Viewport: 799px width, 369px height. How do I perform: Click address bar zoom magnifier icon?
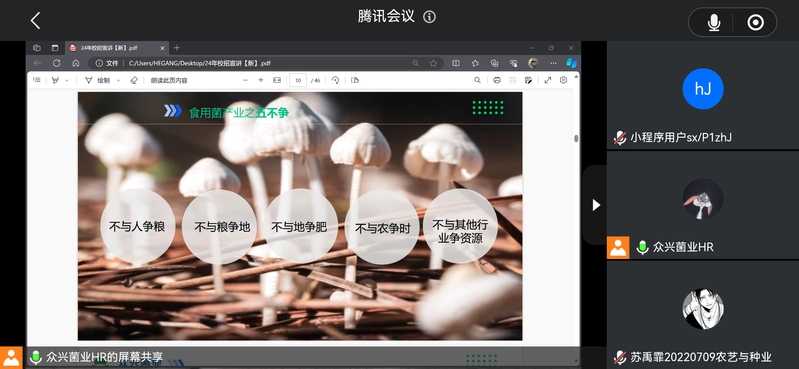point(416,63)
